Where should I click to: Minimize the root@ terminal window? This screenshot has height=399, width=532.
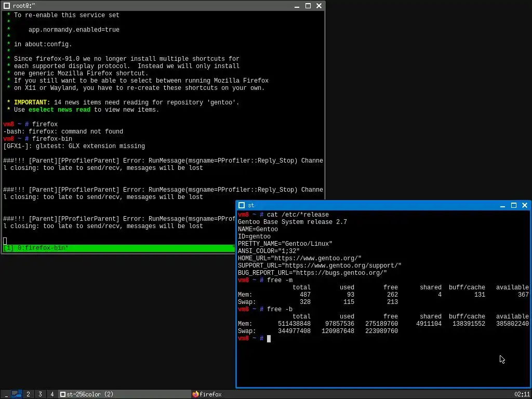coord(297,6)
